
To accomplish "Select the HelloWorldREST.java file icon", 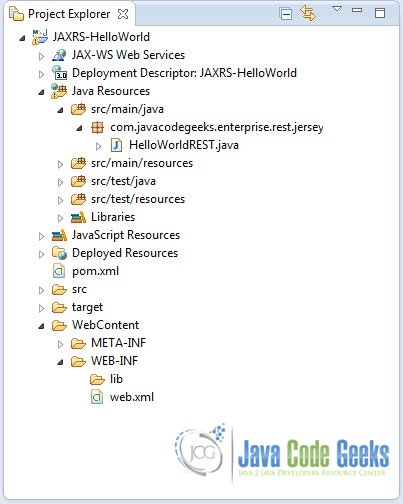I will (116, 145).
